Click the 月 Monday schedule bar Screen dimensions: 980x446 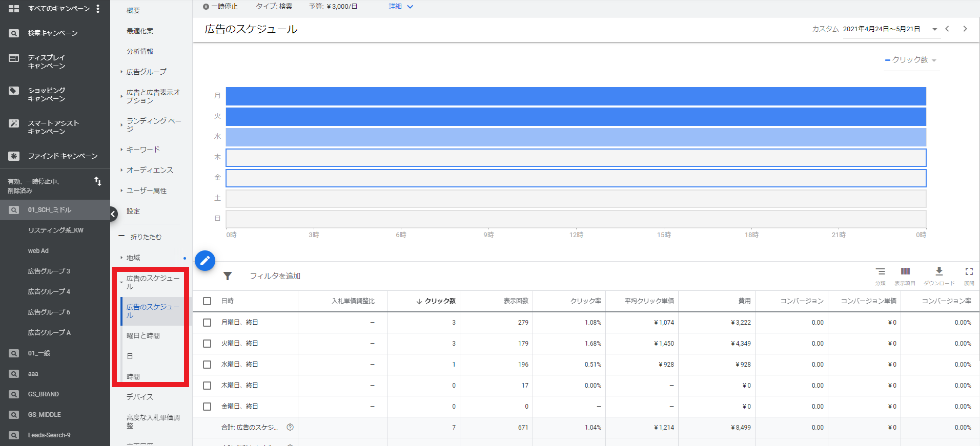[x=576, y=96]
